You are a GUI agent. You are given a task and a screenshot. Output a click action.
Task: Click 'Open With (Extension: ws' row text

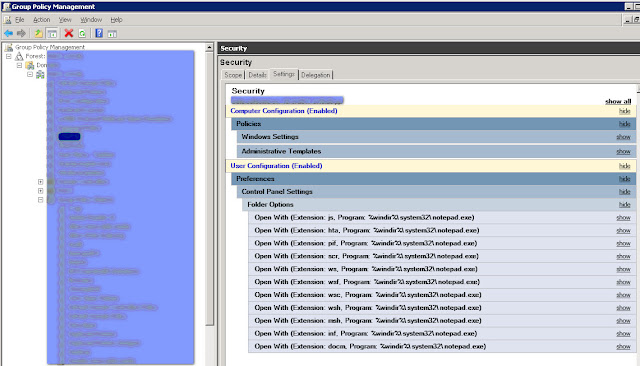point(366,269)
